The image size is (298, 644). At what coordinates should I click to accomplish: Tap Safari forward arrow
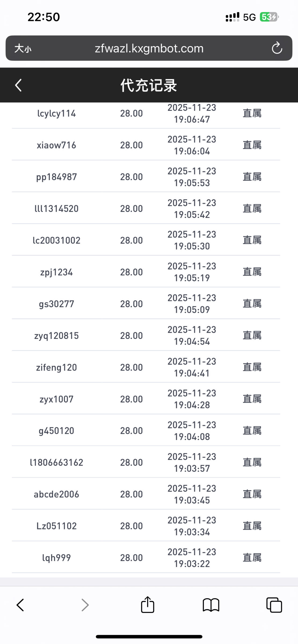click(x=85, y=605)
